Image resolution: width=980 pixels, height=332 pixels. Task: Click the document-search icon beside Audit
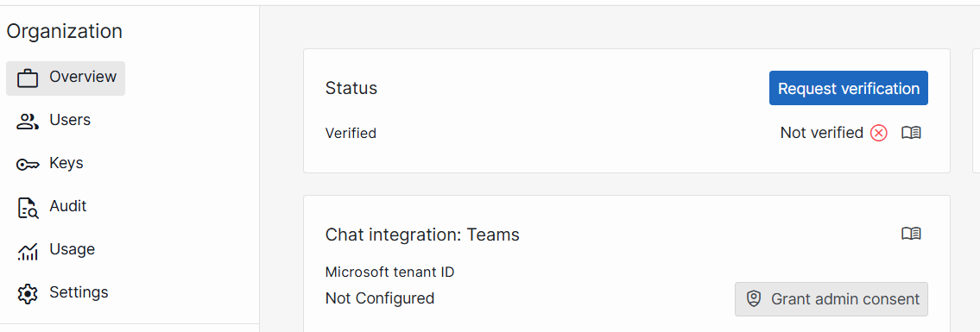tap(28, 208)
